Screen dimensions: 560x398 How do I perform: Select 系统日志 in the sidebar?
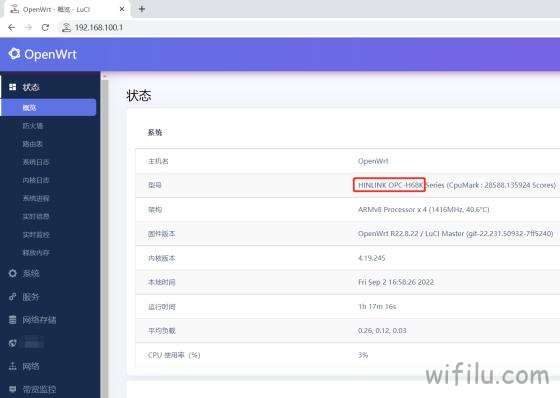[x=36, y=162]
